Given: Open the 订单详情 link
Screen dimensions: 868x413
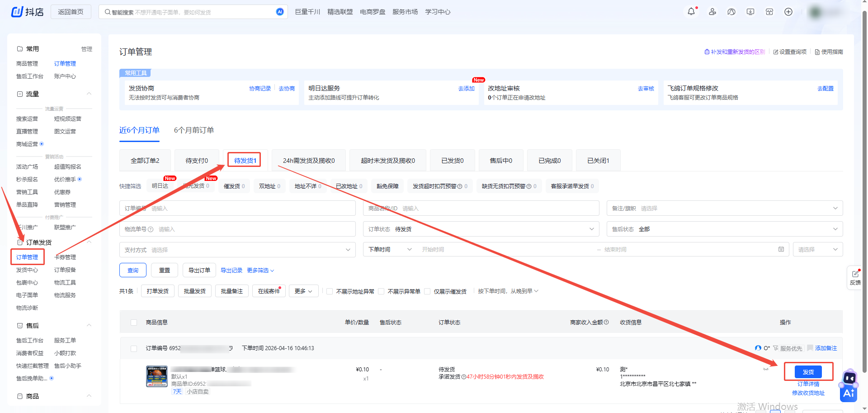Looking at the screenshot, I should click(808, 384).
